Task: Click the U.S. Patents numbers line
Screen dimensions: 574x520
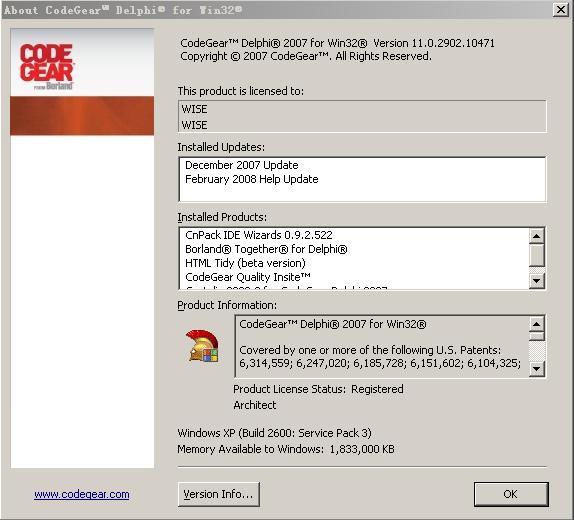Action: 380,363
